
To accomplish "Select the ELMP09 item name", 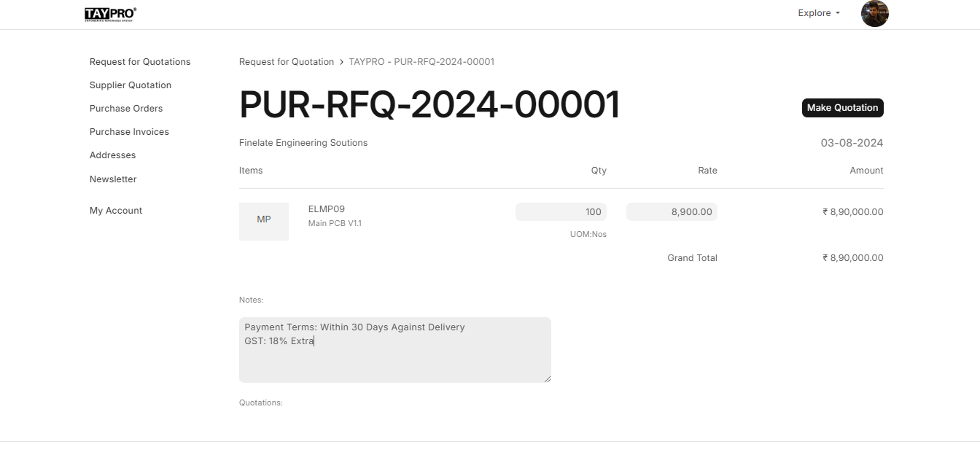I will point(327,209).
